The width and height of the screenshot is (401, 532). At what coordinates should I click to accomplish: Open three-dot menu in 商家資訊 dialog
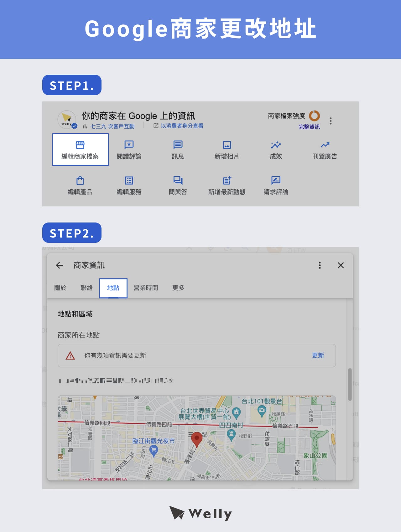320,265
